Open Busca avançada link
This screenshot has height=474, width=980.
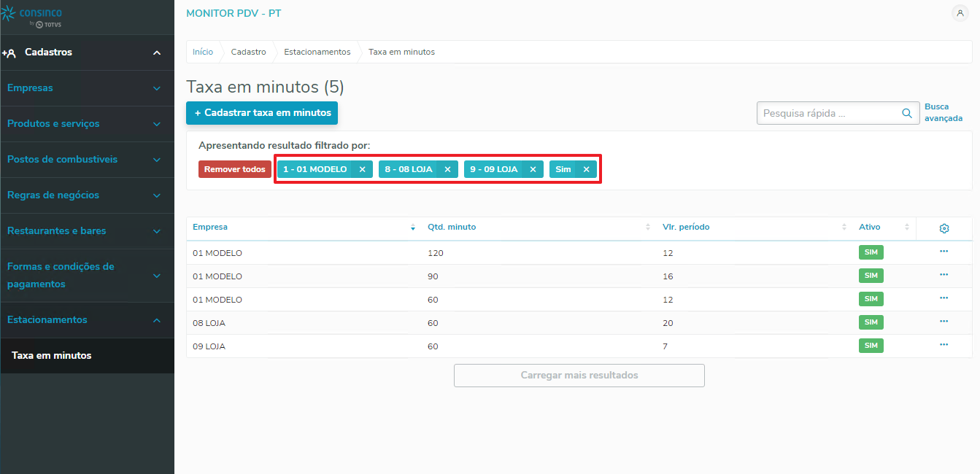tap(944, 112)
